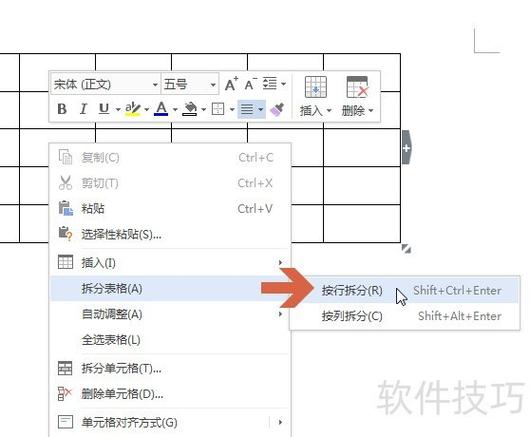
Task: Click the table resize corner handle
Action: click(406, 249)
